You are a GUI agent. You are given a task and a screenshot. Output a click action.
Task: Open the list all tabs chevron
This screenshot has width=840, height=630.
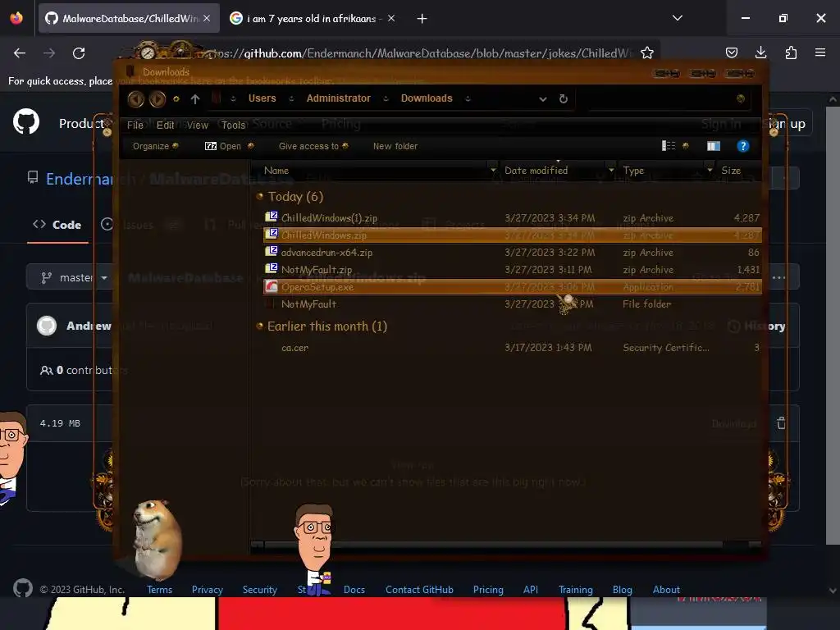677,18
